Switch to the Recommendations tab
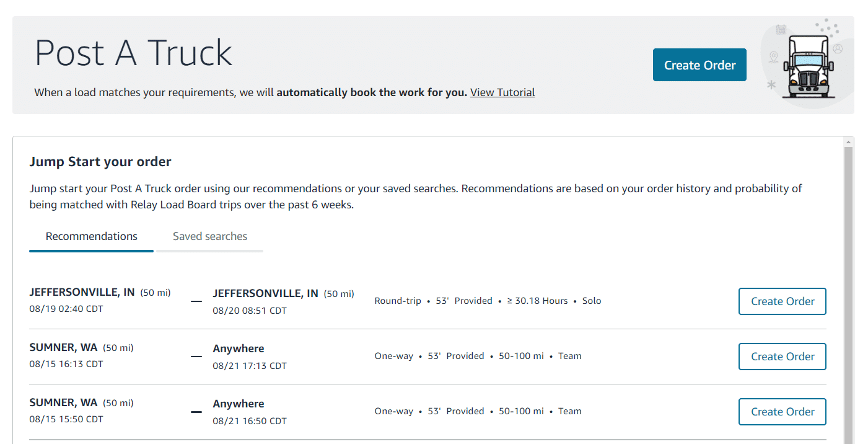 (92, 236)
